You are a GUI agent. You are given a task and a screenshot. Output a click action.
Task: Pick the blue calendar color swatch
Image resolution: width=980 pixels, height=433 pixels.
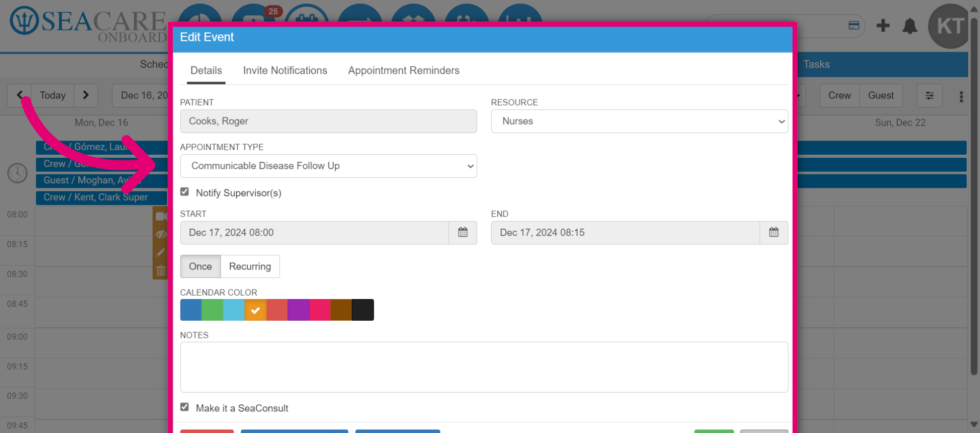(x=191, y=310)
